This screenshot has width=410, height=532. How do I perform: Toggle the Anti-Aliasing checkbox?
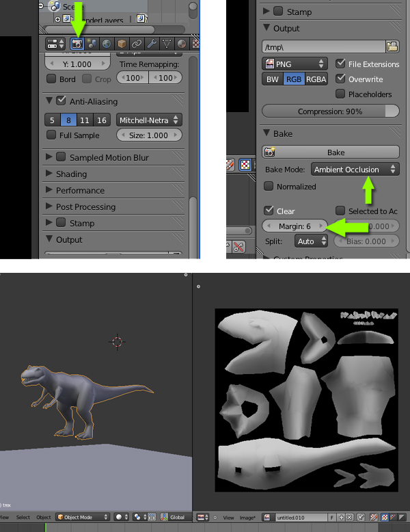(61, 101)
